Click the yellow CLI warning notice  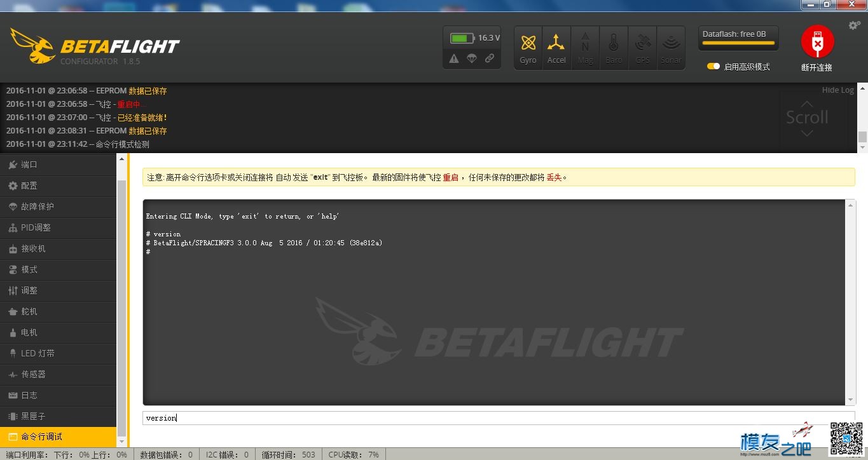499,177
